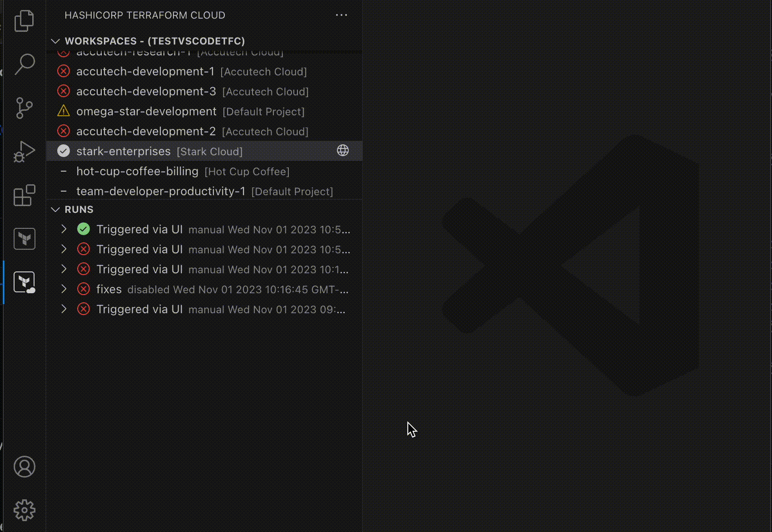Open the Search view icon
The width and height of the screenshot is (772, 532).
click(x=24, y=64)
